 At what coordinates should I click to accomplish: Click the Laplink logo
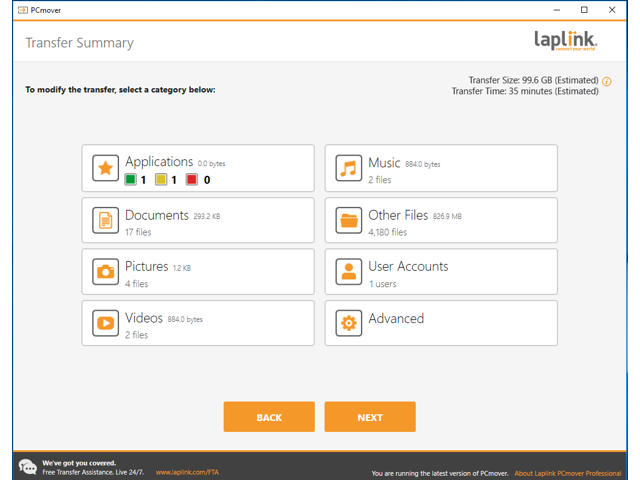565,41
